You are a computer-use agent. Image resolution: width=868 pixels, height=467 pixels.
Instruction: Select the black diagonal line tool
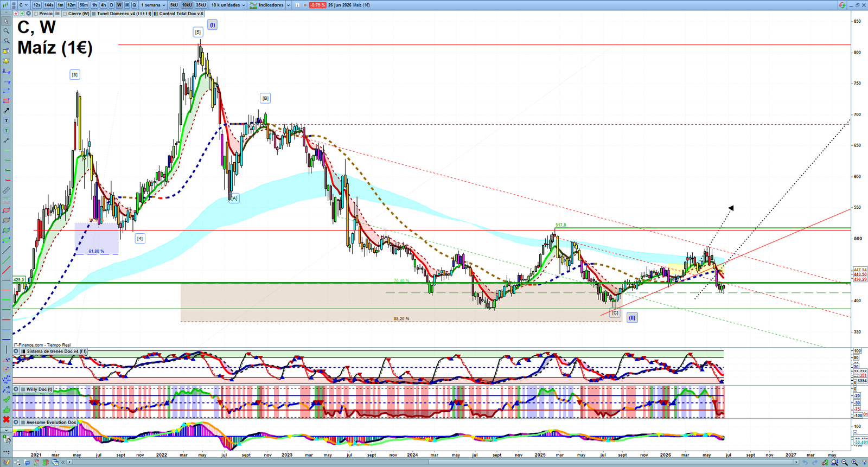(6, 250)
